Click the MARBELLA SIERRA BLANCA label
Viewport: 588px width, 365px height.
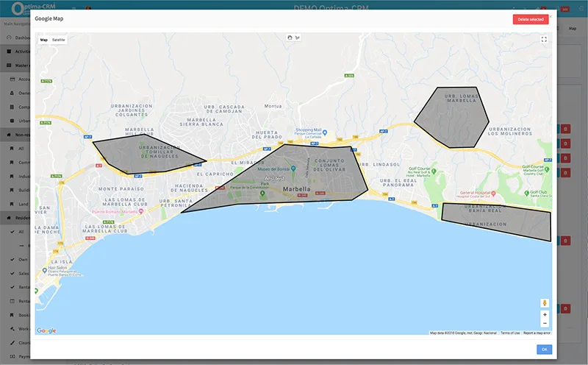[201, 122]
